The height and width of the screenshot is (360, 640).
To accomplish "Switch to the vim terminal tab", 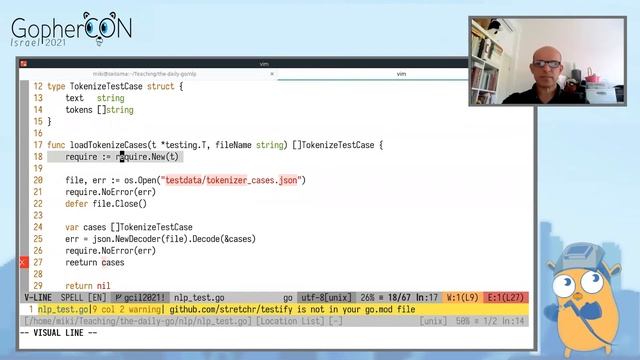I will (401, 74).
